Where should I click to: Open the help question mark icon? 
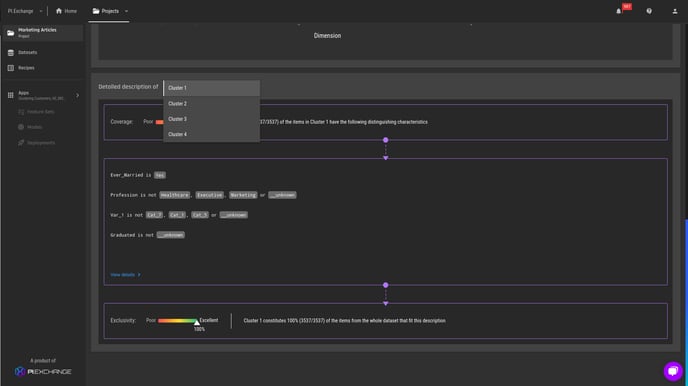pyautogui.click(x=649, y=11)
